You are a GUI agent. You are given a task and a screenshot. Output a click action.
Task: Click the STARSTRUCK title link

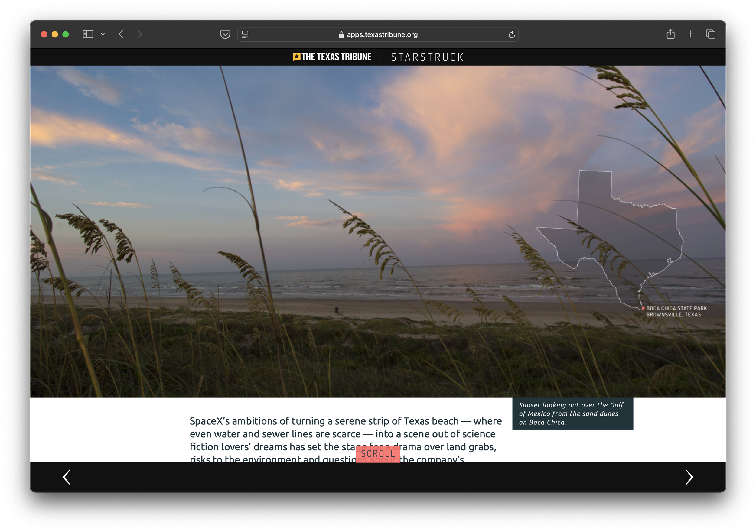pyautogui.click(x=427, y=57)
